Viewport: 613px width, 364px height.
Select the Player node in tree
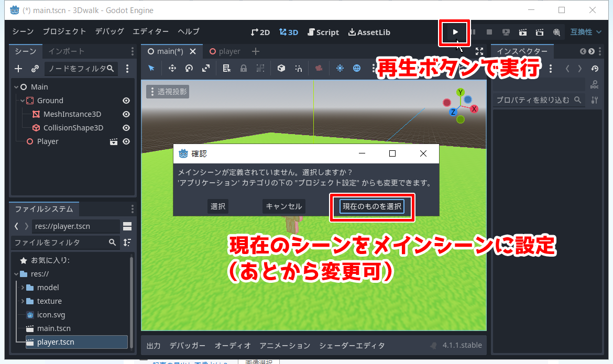[x=47, y=141]
